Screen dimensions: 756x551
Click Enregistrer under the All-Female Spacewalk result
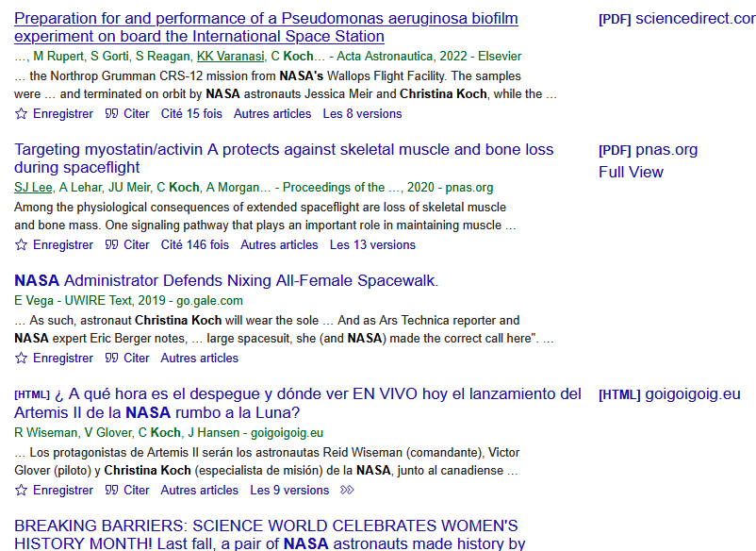coord(62,358)
